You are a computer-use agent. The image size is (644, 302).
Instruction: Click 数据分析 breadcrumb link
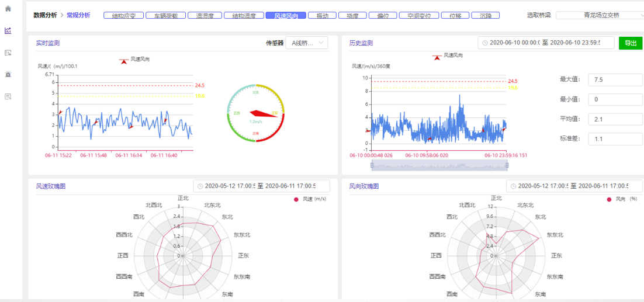tap(45, 15)
